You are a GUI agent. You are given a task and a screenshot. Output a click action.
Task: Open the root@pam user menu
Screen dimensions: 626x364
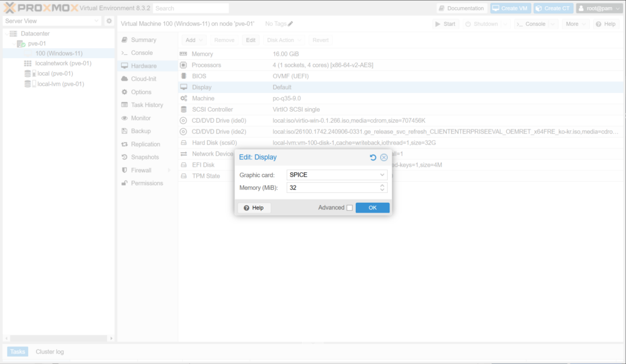pos(598,9)
